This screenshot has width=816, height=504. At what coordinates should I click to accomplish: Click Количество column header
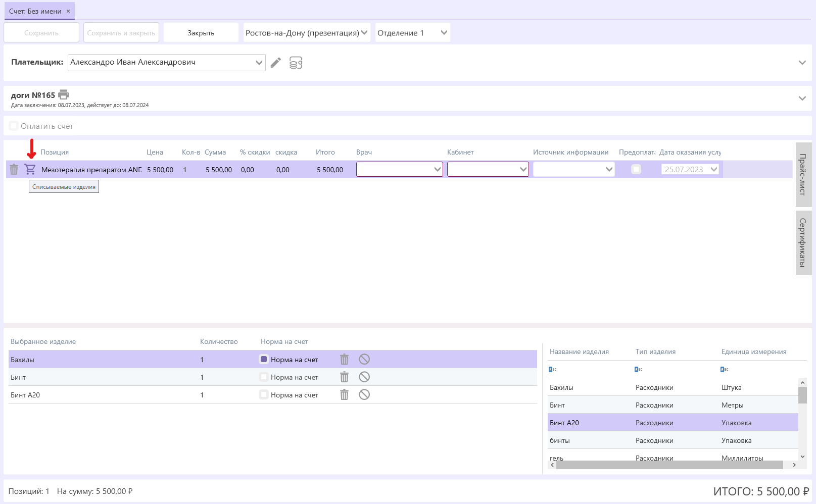(219, 341)
